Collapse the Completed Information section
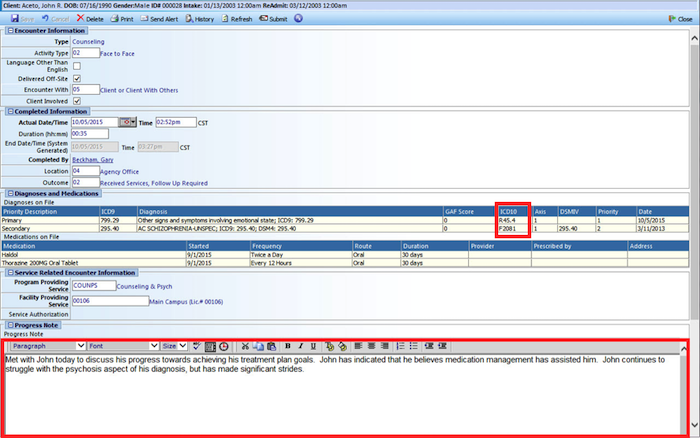Viewport: 700px width, 438px height. tap(10, 111)
